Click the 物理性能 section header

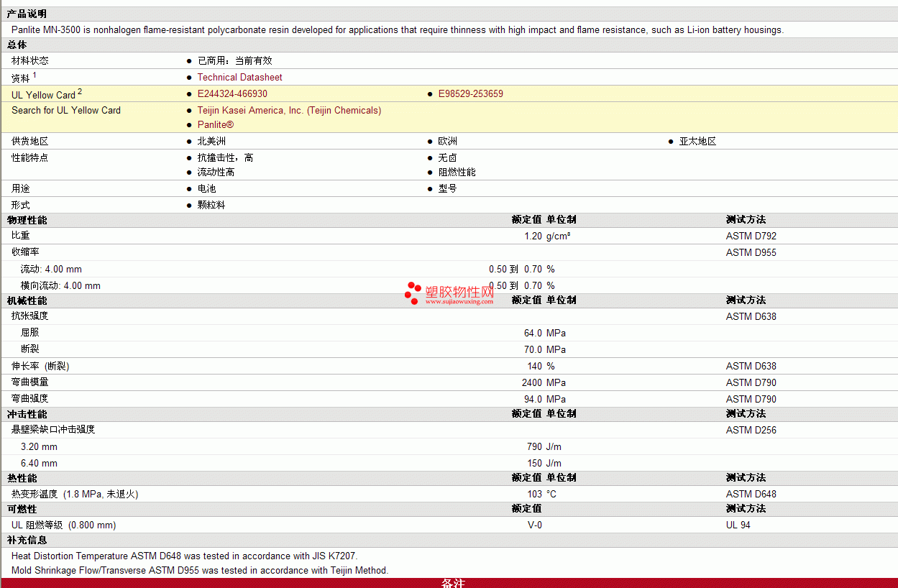pyautogui.click(x=27, y=220)
